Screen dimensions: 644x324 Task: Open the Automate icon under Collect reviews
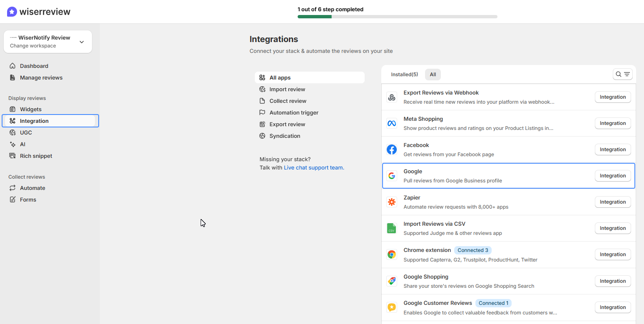point(13,188)
